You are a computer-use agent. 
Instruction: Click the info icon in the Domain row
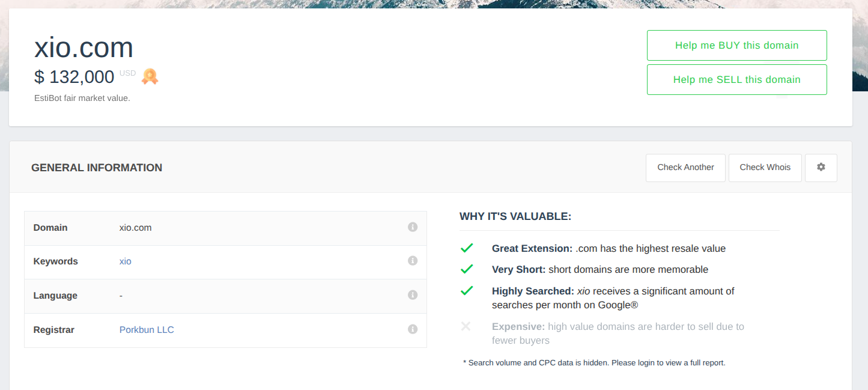(413, 227)
